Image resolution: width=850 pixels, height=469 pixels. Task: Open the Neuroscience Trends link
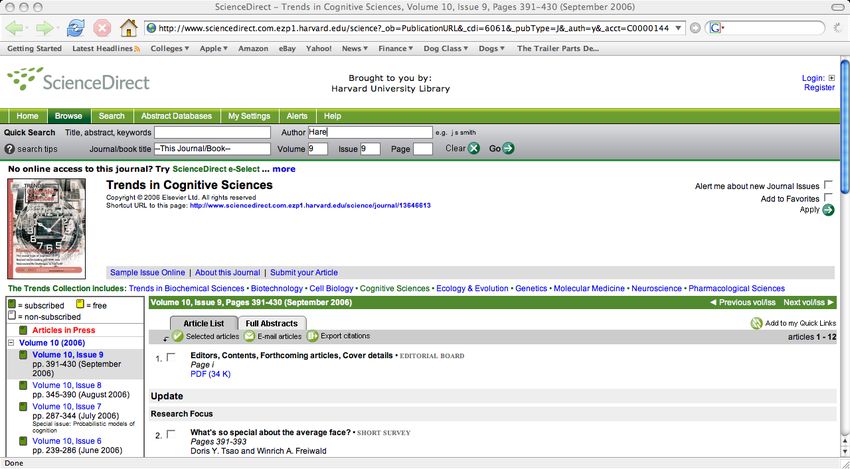coord(656,288)
